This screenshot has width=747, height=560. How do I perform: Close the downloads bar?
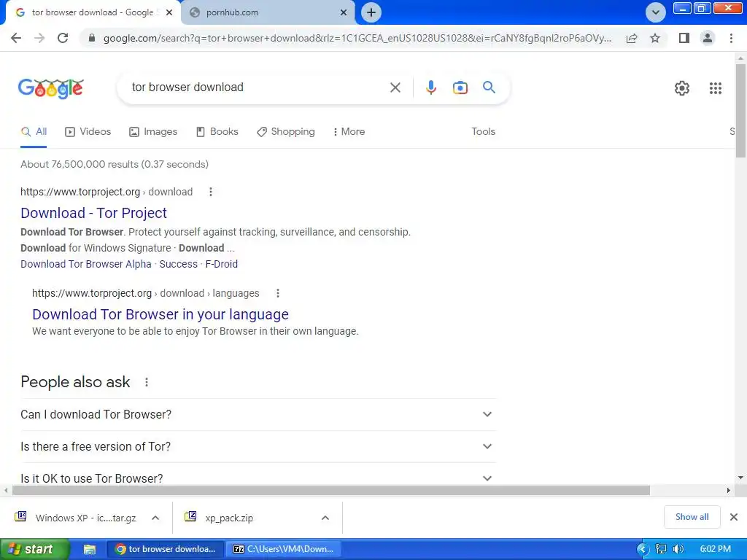[x=734, y=517]
